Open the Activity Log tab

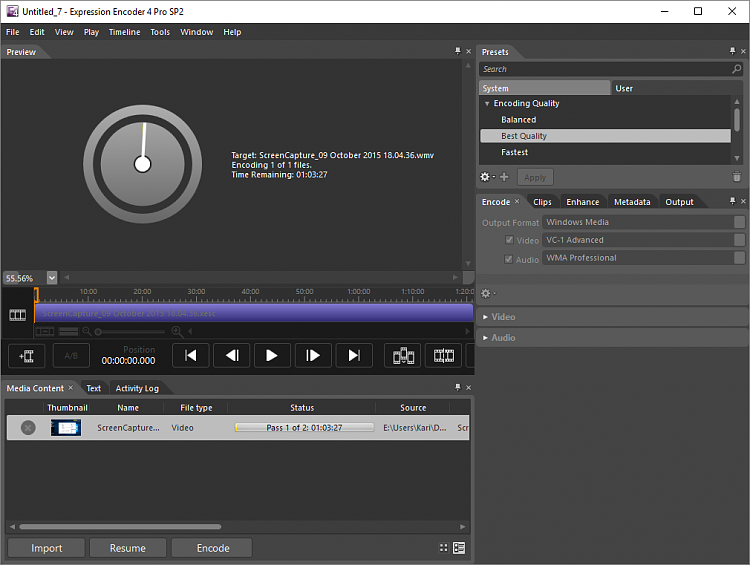(137, 388)
